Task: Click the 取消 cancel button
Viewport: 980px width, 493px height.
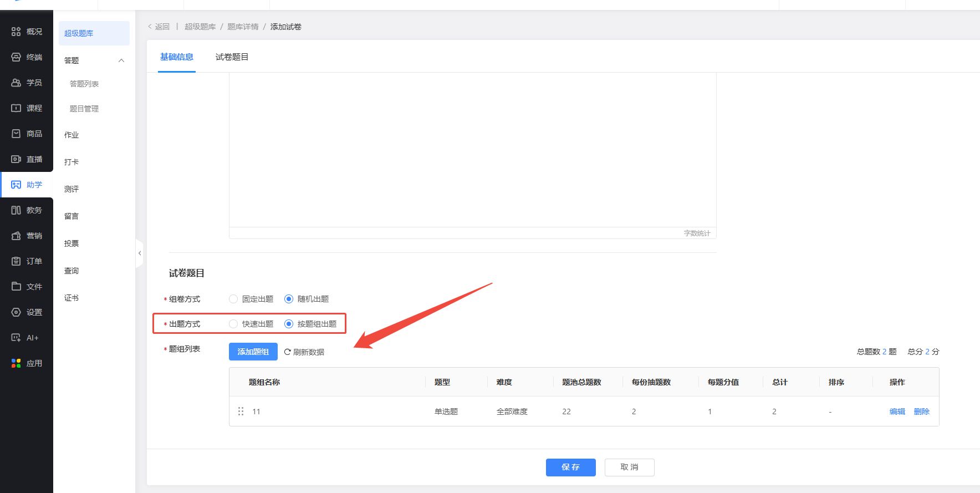Action: [630, 467]
